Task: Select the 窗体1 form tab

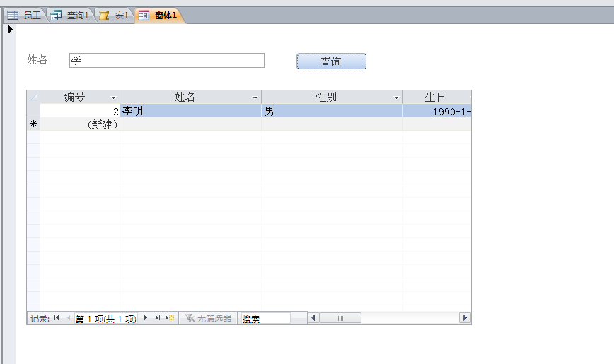Action: 158,16
